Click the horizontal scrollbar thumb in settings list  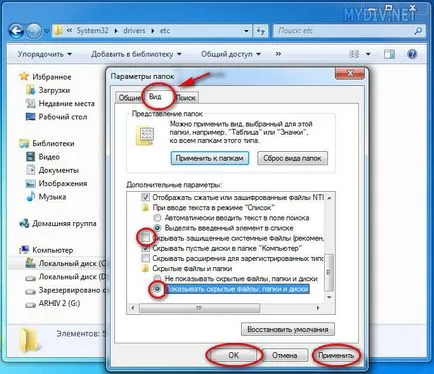(x=199, y=308)
